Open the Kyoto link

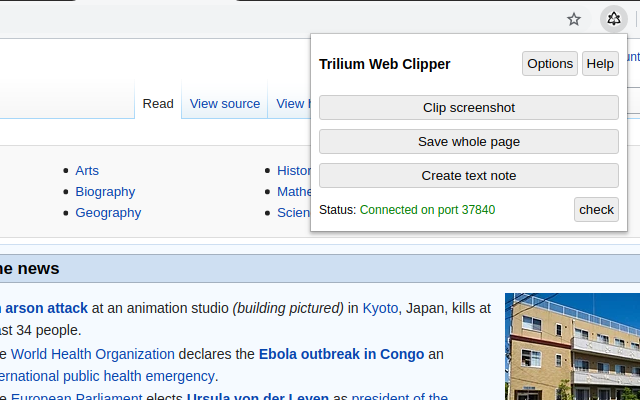(x=380, y=308)
